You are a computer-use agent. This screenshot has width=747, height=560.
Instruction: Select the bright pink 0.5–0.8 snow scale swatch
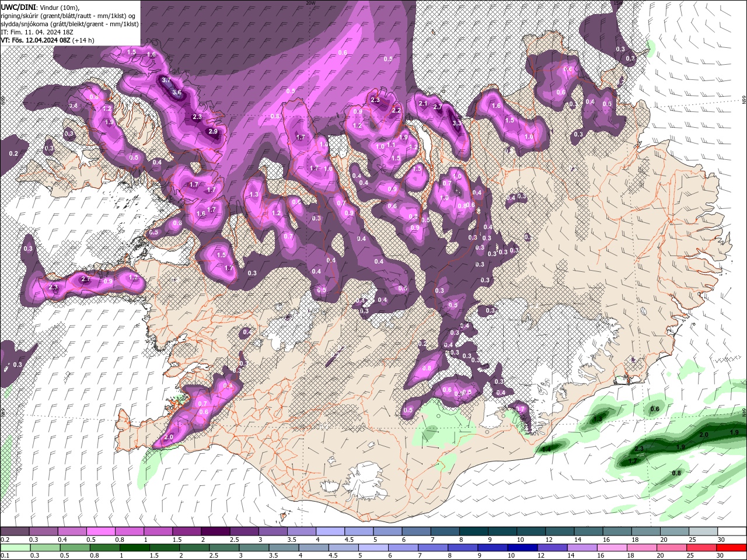(100, 531)
